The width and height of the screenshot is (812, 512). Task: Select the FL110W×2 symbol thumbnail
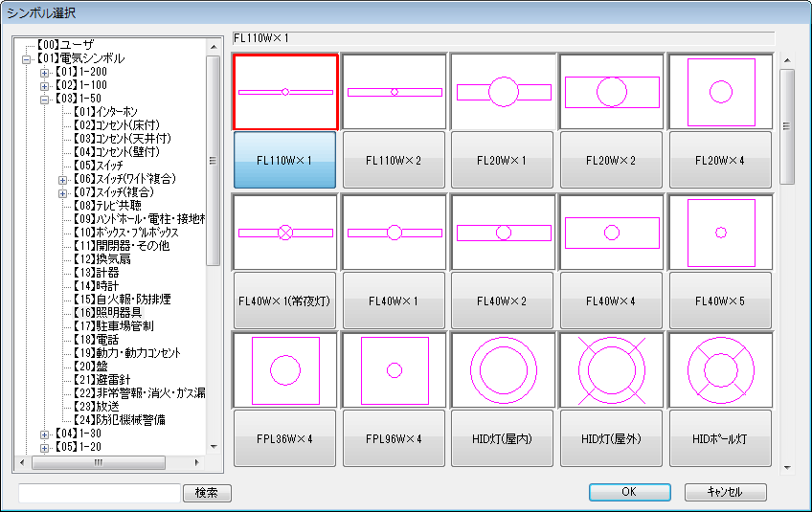[395, 92]
